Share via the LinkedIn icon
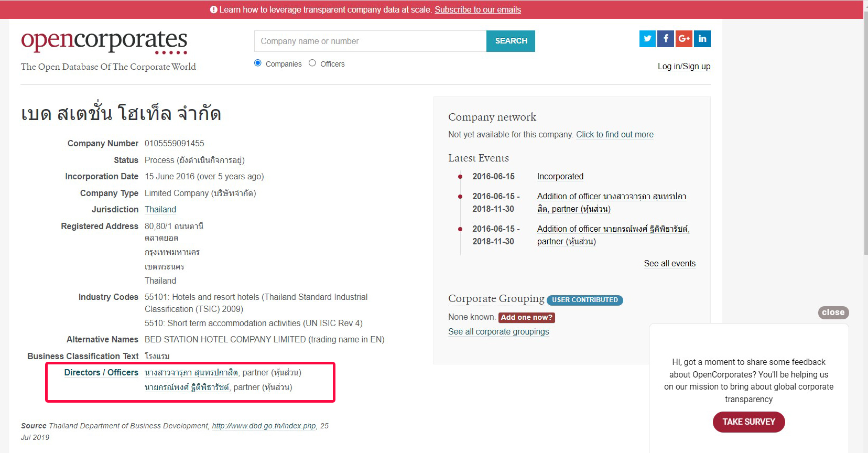The height and width of the screenshot is (453, 868). [702, 39]
